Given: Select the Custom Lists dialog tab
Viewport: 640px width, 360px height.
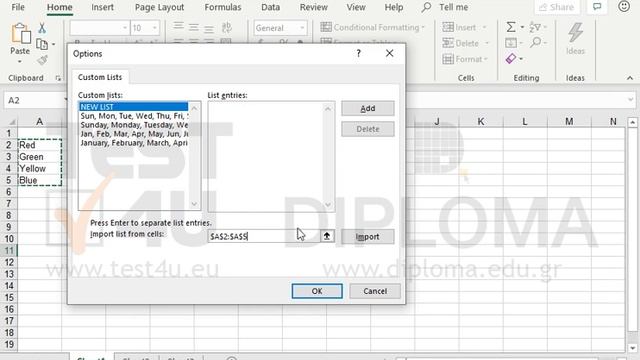Looking at the screenshot, I should [100, 77].
